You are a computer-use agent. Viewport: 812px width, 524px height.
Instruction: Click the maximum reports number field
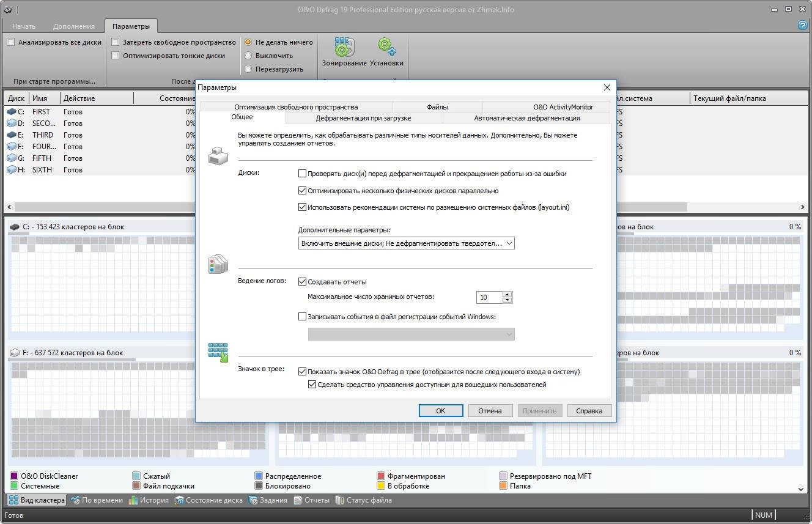pos(489,297)
